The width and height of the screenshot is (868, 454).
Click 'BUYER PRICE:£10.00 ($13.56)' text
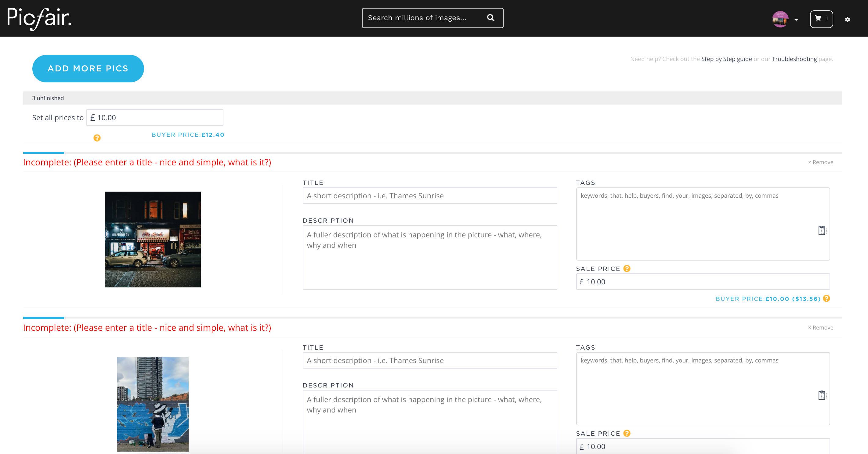[x=768, y=299]
